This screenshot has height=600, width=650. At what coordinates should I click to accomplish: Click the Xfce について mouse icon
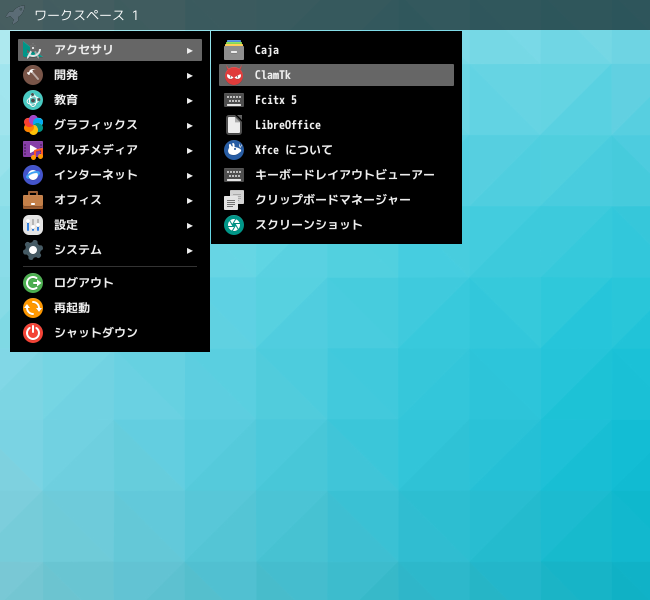[x=234, y=150]
